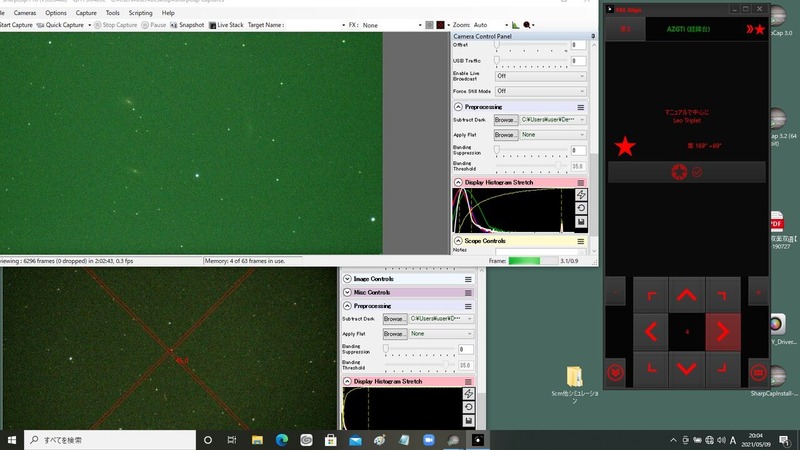Viewport: 800px width, 450px height.
Task: Click the circled grid icon in PAE Align
Action: pos(758,373)
